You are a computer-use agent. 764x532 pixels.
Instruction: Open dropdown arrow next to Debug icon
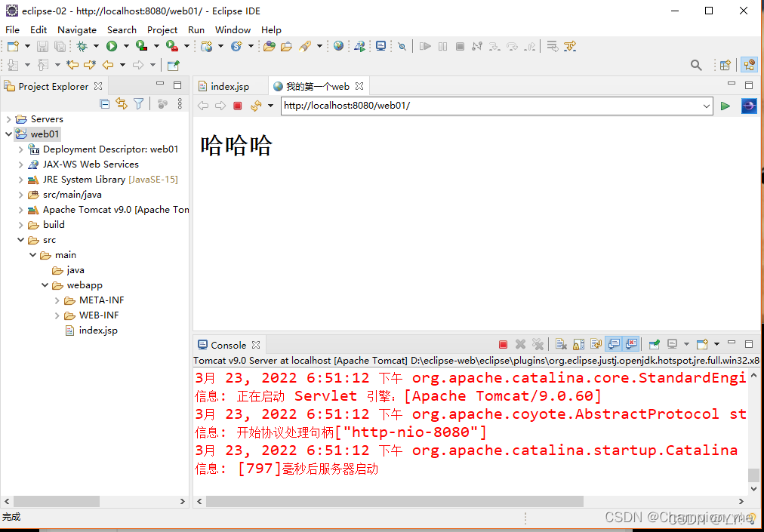(x=96, y=46)
